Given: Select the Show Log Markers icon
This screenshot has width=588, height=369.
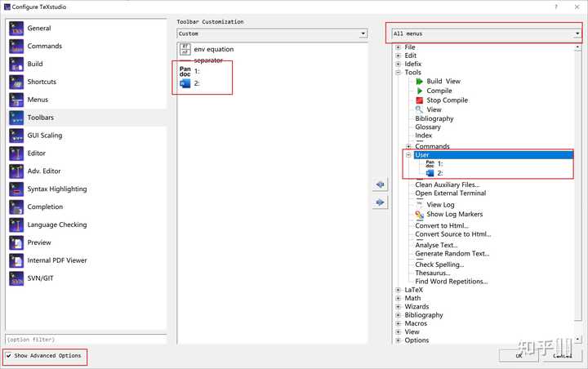Looking at the screenshot, I should point(419,215).
